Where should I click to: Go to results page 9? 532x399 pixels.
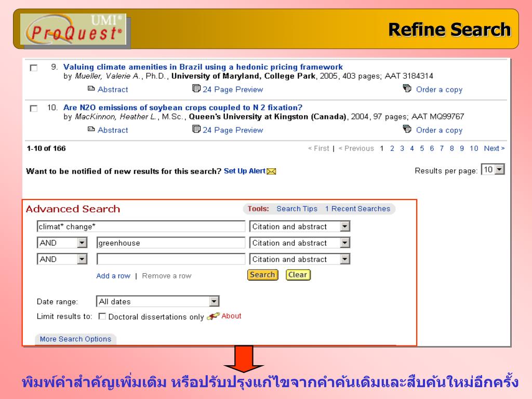[462, 148]
